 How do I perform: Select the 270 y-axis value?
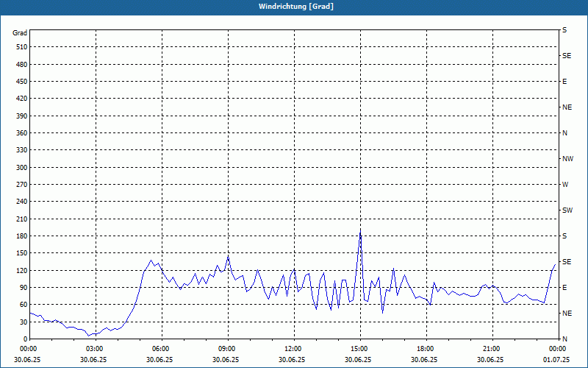(22, 185)
